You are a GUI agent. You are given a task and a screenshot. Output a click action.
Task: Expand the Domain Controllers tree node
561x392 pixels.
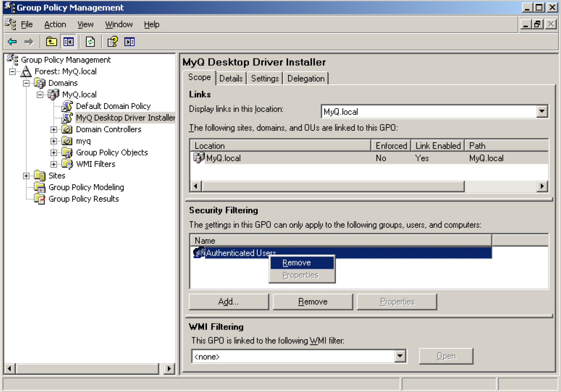54,129
